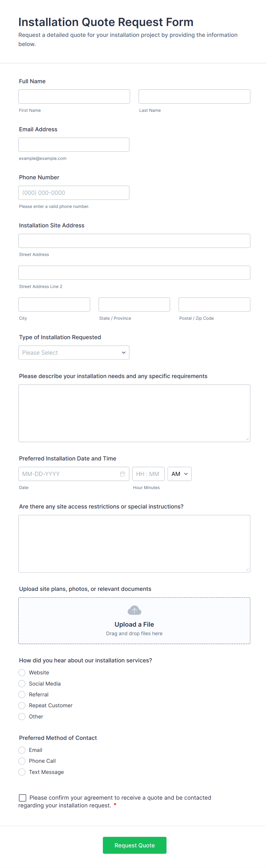Screen dimensions: 266x868
Task: Click the Upload a File area
Action: 134,624
